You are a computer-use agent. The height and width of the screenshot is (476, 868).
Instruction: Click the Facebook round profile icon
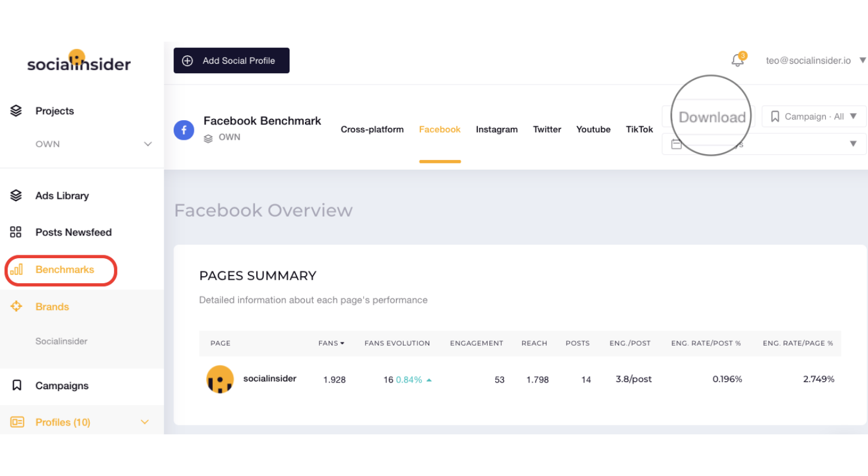pos(184,130)
